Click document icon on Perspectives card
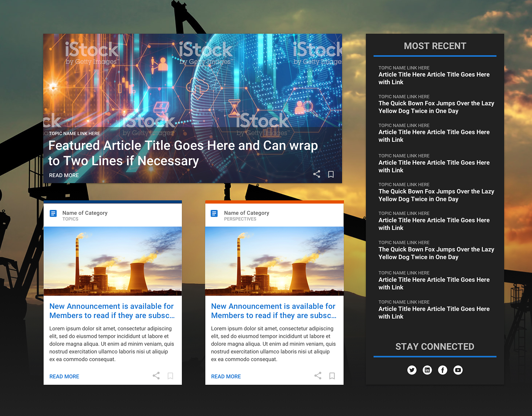 click(x=214, y=213)
